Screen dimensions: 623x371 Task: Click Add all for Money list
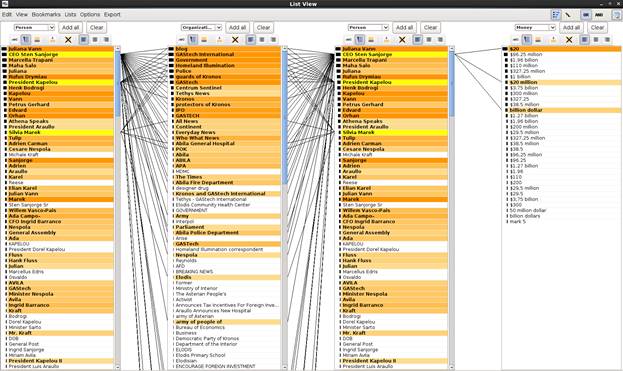tap(571, 27)
